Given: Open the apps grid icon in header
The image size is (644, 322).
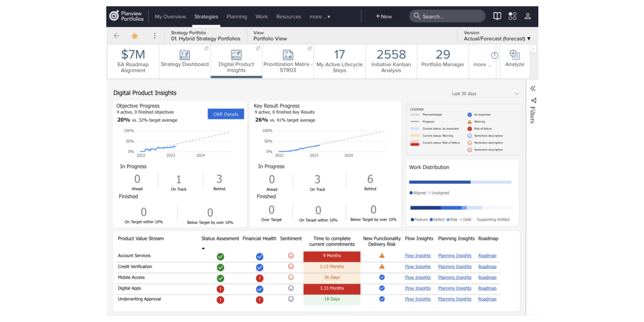Looking at the screenshot, I should tap(513, 16).
